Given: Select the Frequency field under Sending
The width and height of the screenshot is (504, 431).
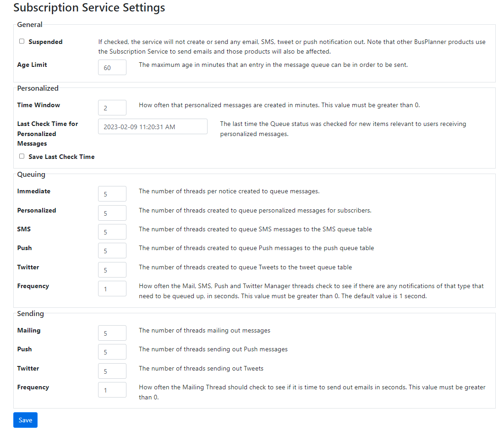Looking at the screenshot, I should tap(112, 389).
